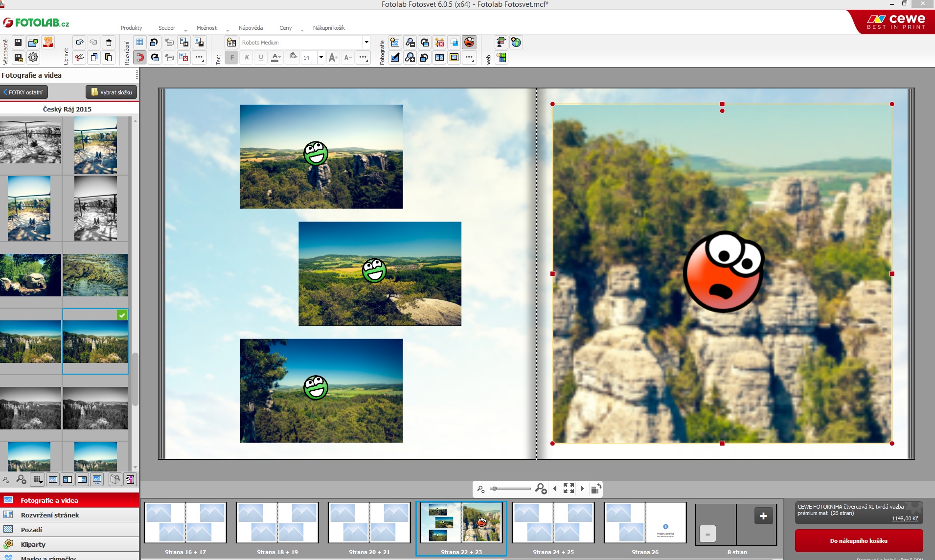
Task: Click the Vybrat složku button
Action: click(112, 92)
